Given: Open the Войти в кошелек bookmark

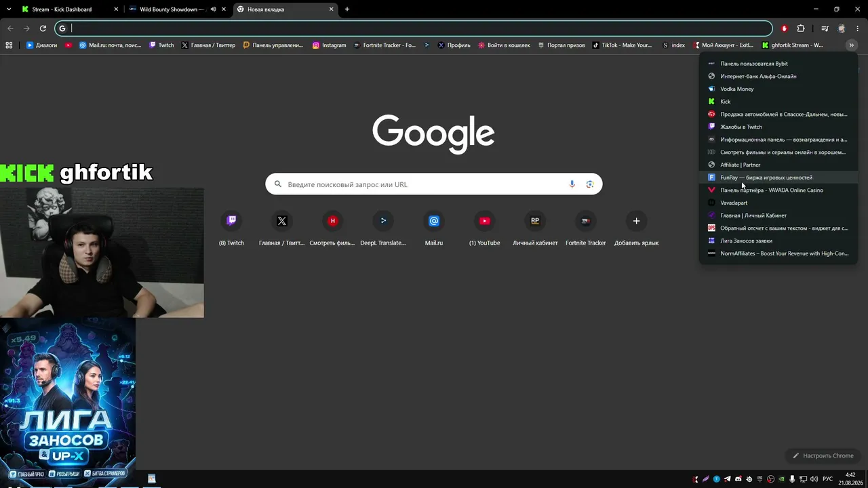Looking at the screenshot, I should (504, 45).
